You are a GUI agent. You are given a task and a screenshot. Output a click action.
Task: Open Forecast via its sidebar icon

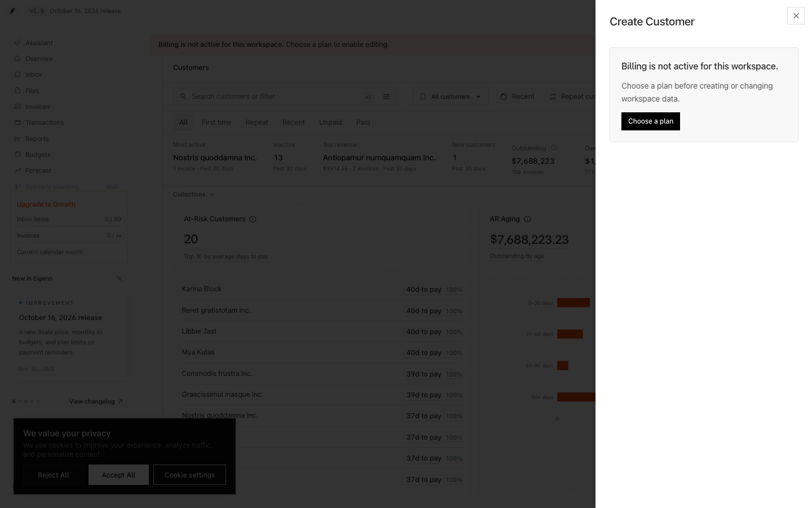17,170
